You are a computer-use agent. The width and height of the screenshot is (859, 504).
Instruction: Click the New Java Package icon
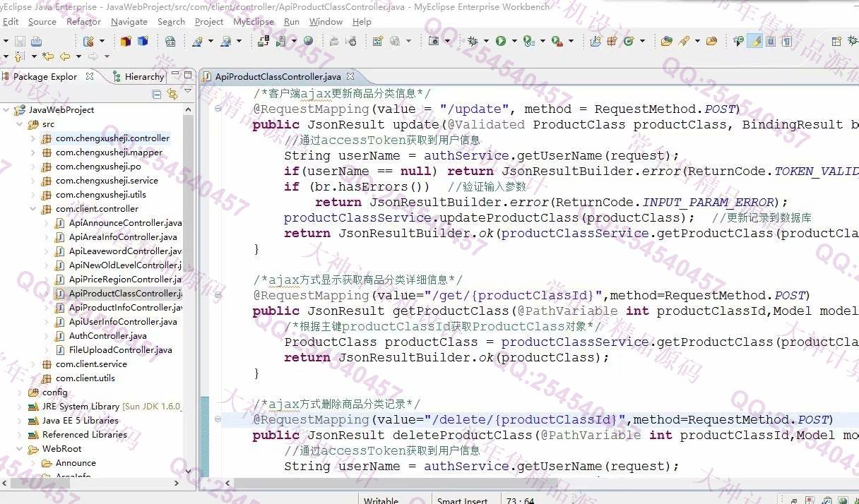coord(611,41)
